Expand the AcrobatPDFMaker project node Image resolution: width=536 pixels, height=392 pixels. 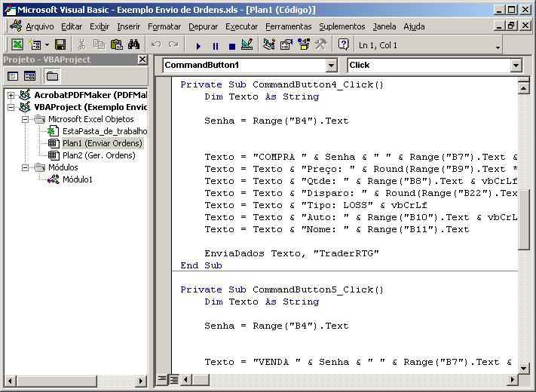click(11, 95)
